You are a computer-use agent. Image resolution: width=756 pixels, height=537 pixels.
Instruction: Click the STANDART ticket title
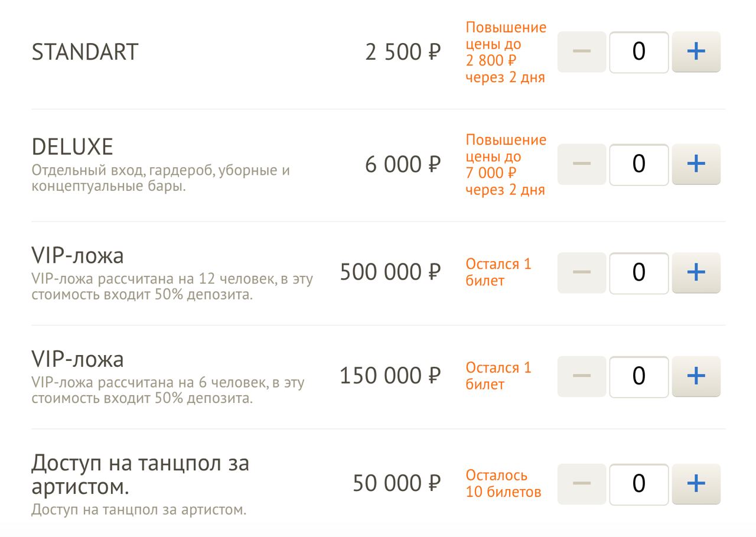(84, 52)
